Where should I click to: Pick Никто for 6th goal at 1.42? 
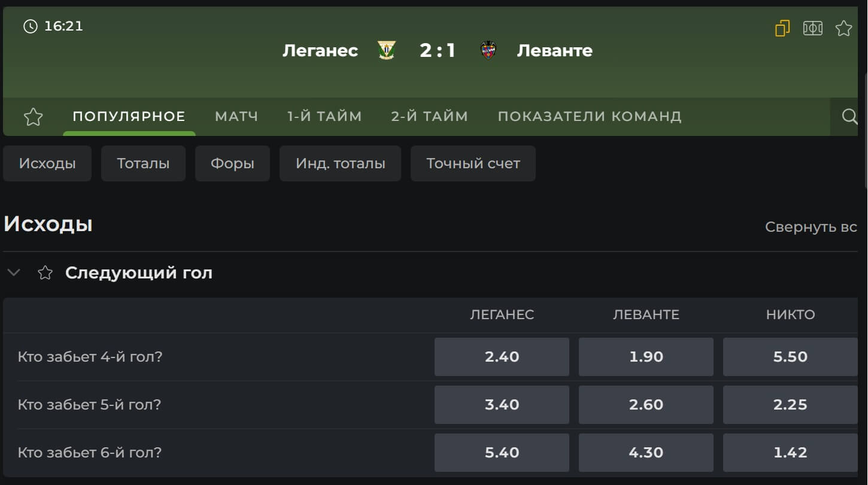point(790,453)
